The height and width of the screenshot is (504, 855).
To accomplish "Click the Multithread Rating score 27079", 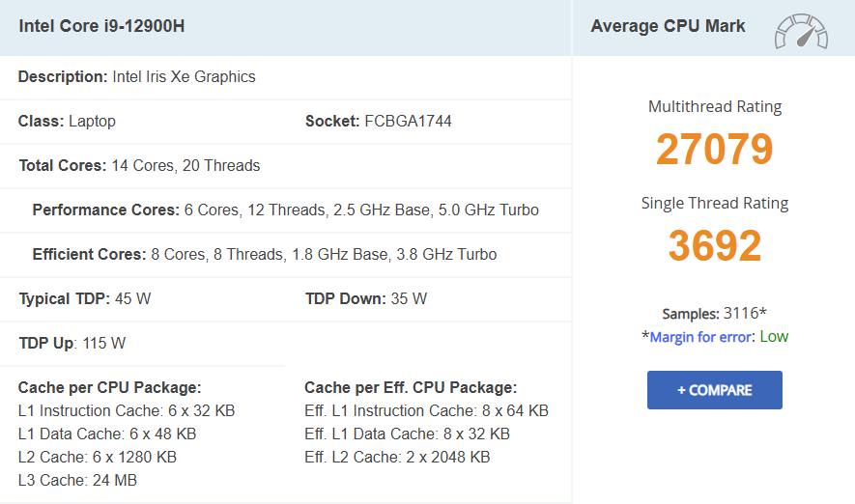I will (715, 150).
